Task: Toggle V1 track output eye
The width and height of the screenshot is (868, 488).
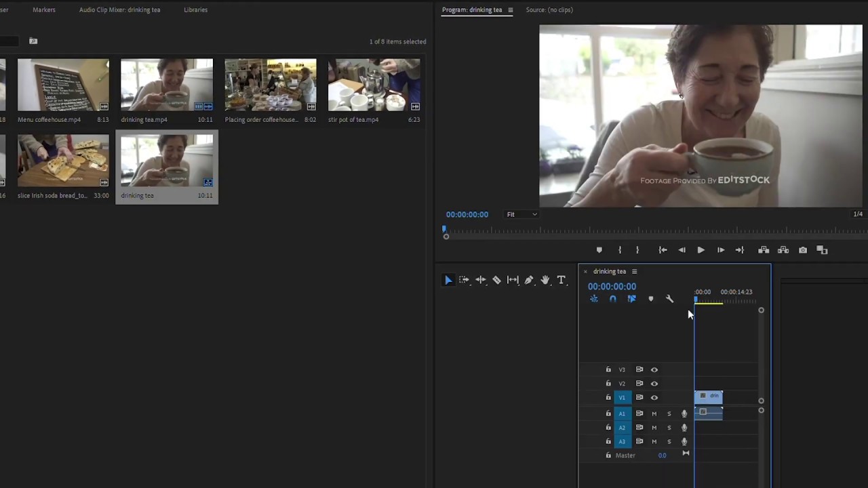Action: [x=654, y=397]
